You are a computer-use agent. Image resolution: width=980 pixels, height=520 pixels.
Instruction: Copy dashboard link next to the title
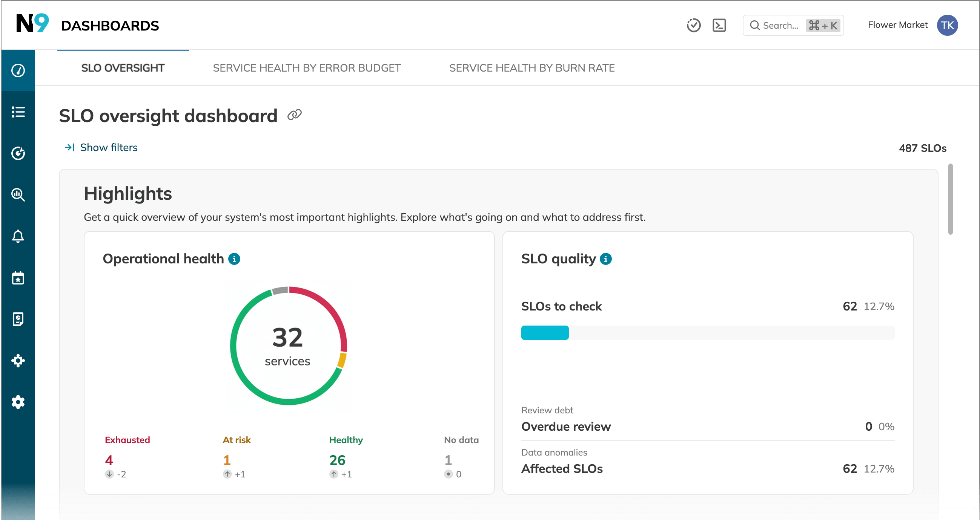(295, 115)
